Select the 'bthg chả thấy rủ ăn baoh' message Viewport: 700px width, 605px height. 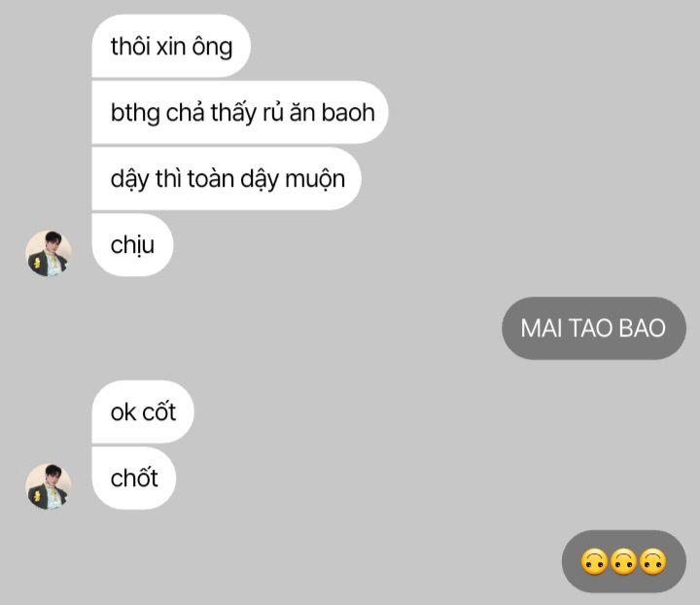240,112
